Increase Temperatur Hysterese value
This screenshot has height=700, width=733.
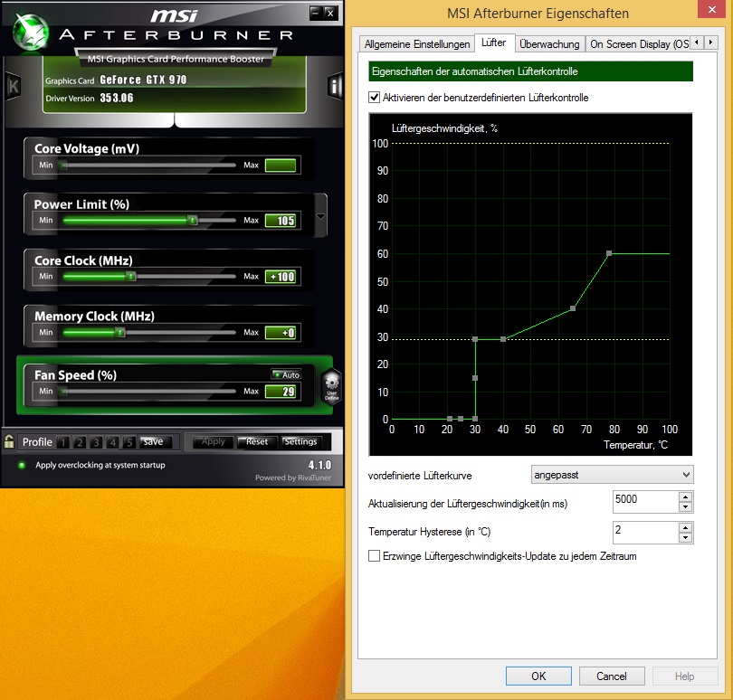pyautogui.click(x=685, y=527)
